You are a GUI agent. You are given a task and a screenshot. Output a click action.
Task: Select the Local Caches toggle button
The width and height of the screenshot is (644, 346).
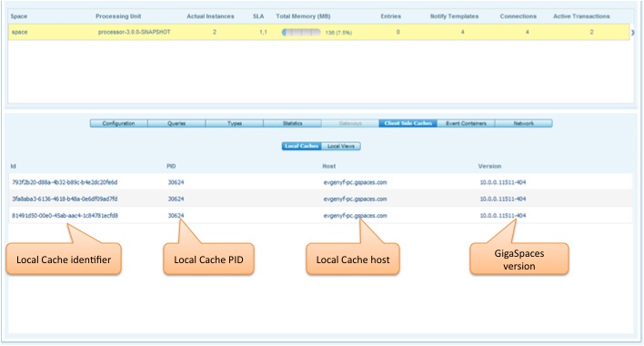tap(302, 146)
